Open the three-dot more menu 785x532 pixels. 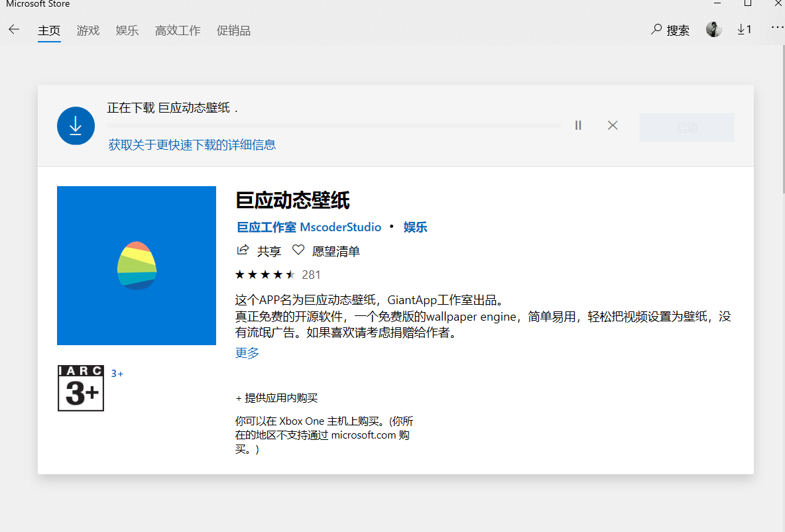[x=777, y=28]
